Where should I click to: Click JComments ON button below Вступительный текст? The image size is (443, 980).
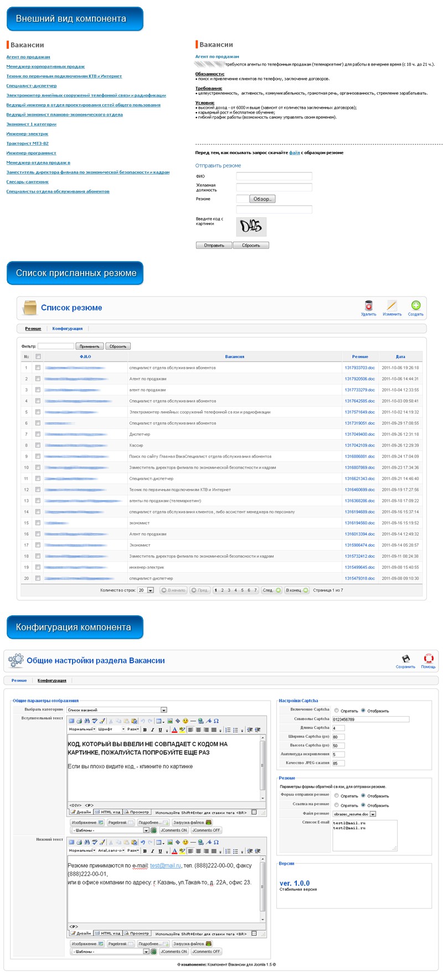pos(174,830)
